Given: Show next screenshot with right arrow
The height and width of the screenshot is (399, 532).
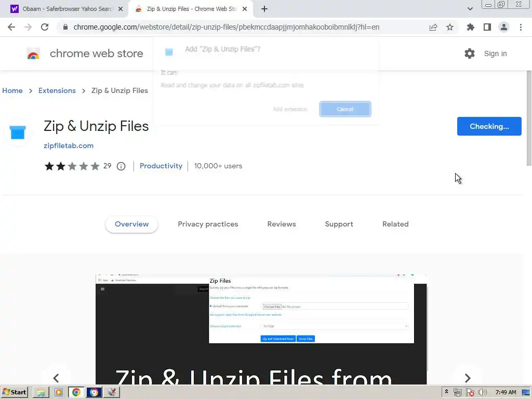Looking at the screenshot, I should click(467, 378).
